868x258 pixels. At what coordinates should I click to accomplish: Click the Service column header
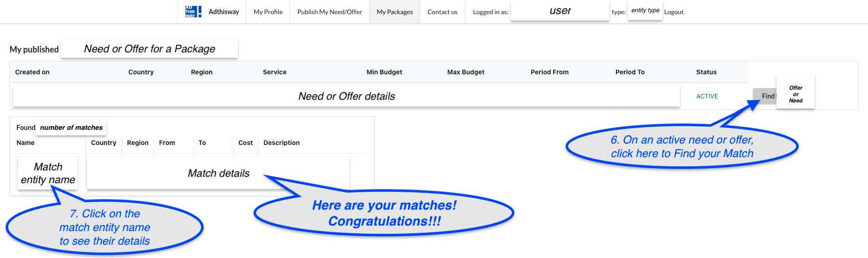275,72
